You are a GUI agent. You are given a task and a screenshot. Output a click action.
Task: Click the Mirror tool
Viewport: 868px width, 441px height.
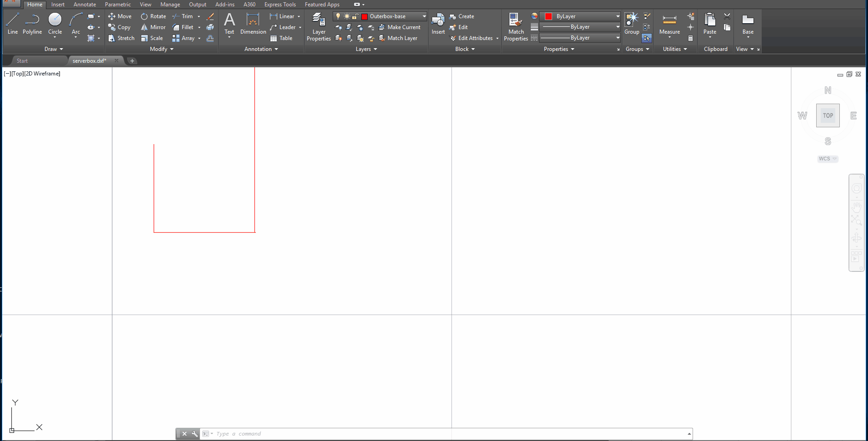pos(153,27)
